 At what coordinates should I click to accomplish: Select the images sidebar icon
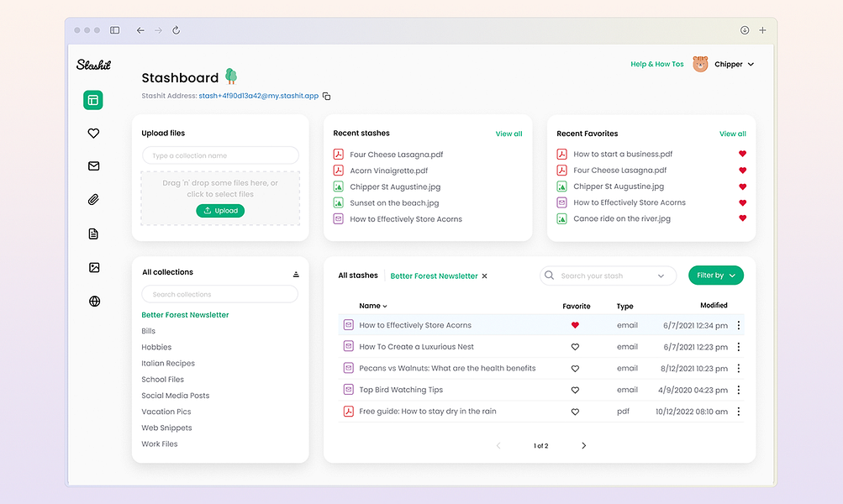[x=94, y=268]
